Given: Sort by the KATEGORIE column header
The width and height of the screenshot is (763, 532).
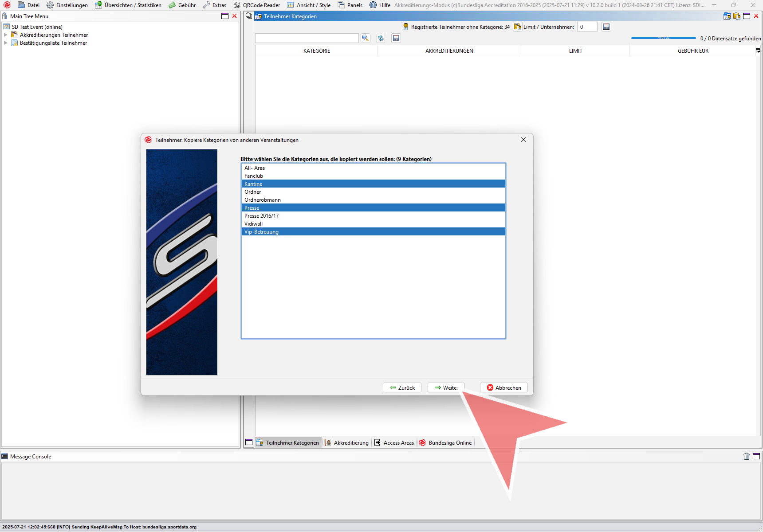Looking at the screenshot, I should pos(316,51).
